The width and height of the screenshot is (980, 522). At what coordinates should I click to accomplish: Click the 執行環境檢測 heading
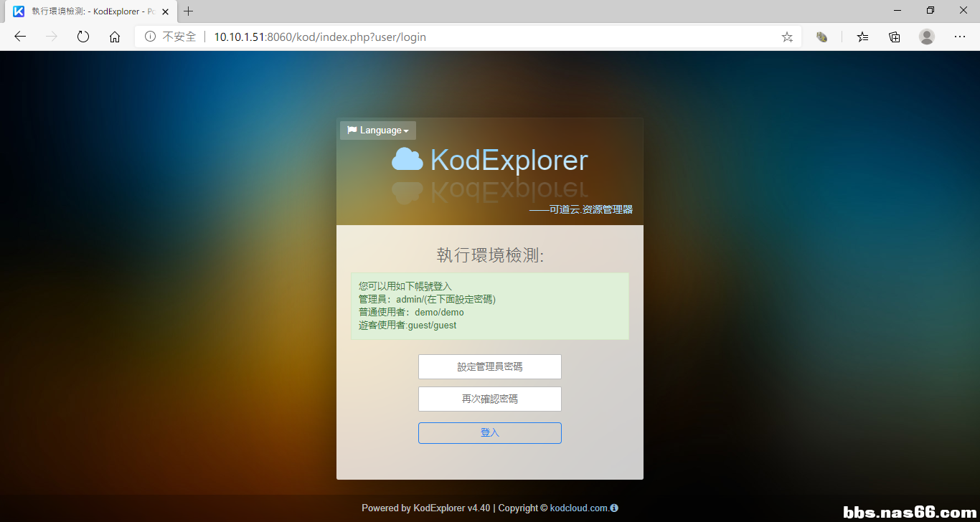click(490, 255)
